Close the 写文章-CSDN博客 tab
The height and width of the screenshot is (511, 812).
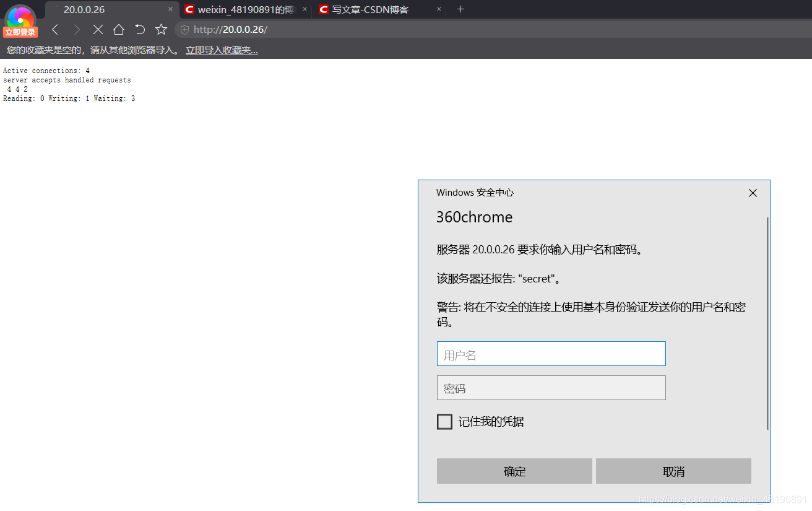439,9
